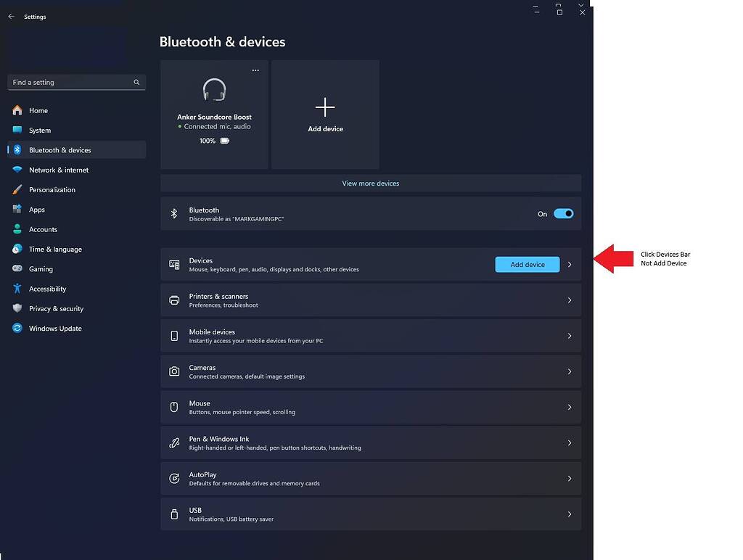The image size is (743, 560).
Task: Click the plus icon to add device
Action: point(325,107)
